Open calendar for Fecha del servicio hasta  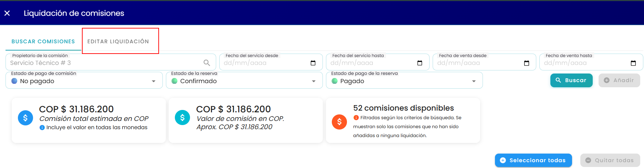[420, 63]
